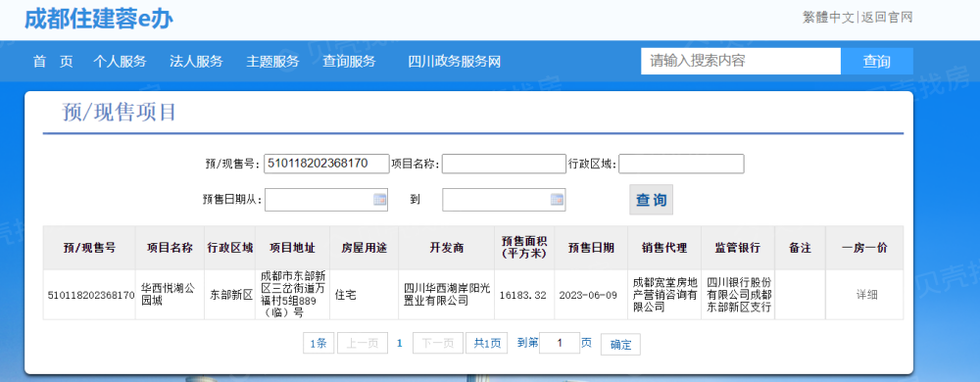Open calendar picker for presale end date

tap(557, 200)
